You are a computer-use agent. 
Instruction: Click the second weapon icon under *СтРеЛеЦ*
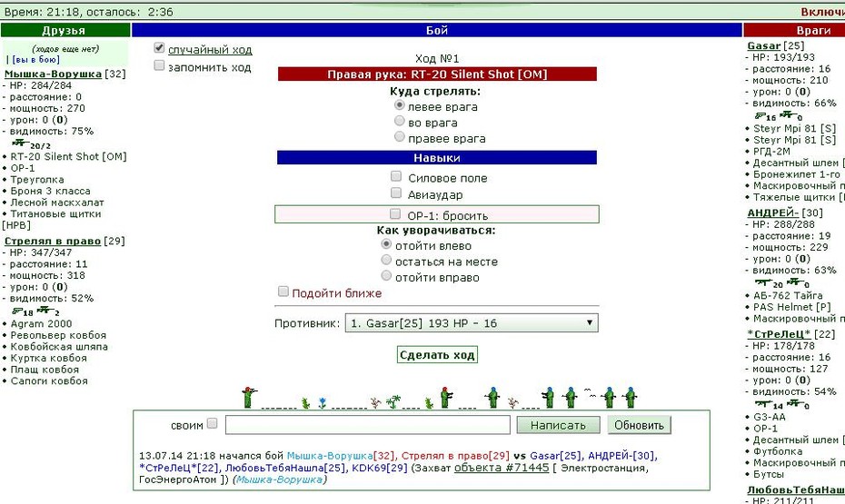(795, 403)
